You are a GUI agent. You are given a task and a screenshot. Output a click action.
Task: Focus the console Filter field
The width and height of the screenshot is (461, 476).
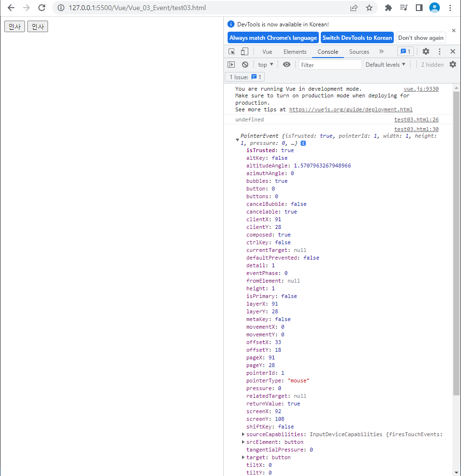tap(330, 65)
